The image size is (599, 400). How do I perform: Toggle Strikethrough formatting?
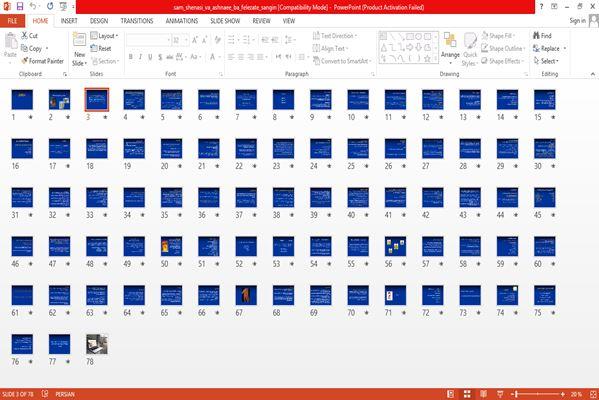pos(169,57)
